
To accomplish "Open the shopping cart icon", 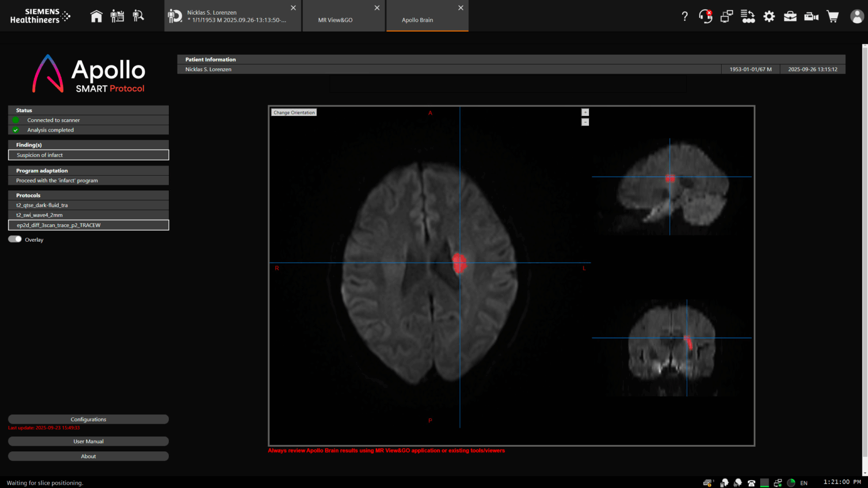I will (832, 16).
